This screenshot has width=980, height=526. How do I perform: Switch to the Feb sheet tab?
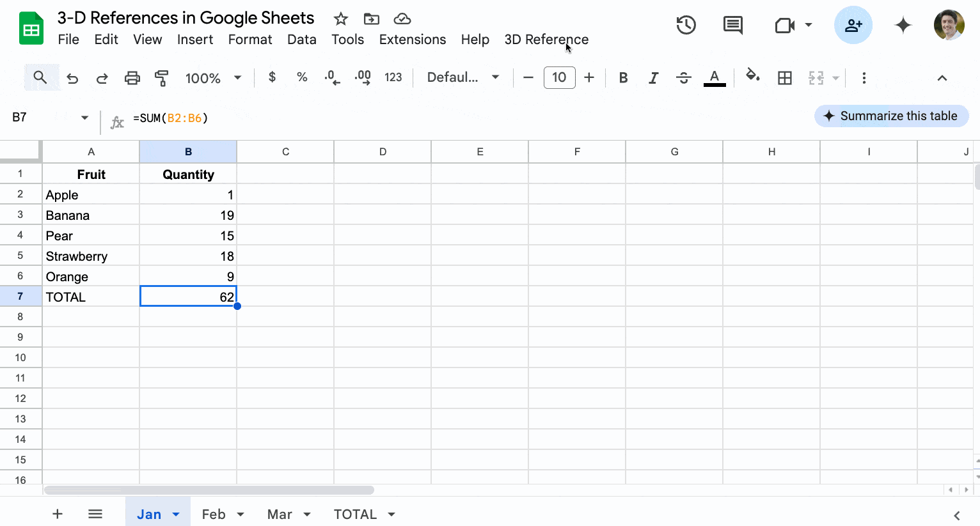point(214,514)
